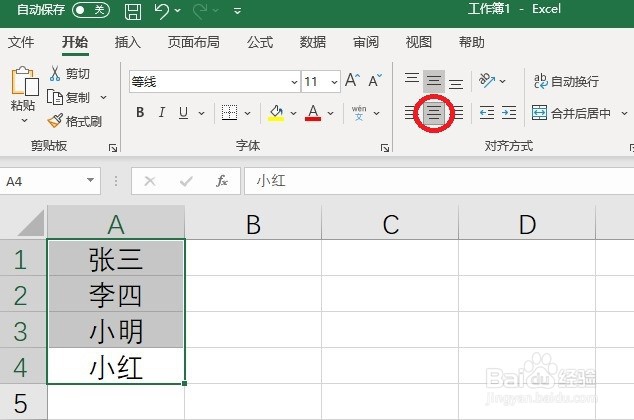
Task: Toggle Underline formatting
Action: (x=184, y=112)
